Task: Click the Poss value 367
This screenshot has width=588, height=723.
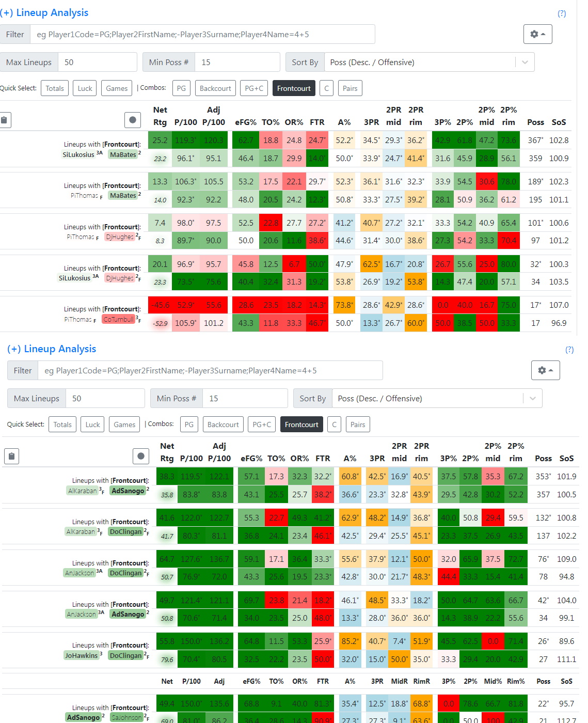Action: coord(535,140)
